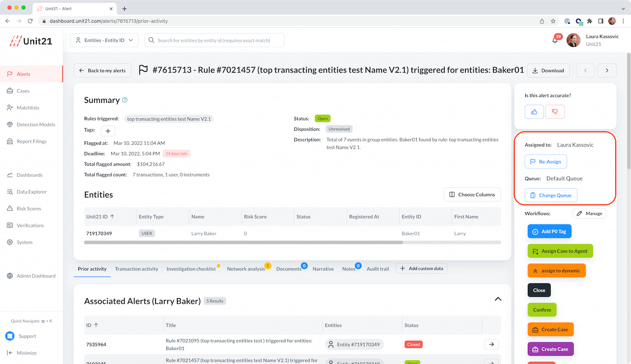631x364 pixels.
Task: Give thumbs up for alert accuracy
Action: [534, 111]
